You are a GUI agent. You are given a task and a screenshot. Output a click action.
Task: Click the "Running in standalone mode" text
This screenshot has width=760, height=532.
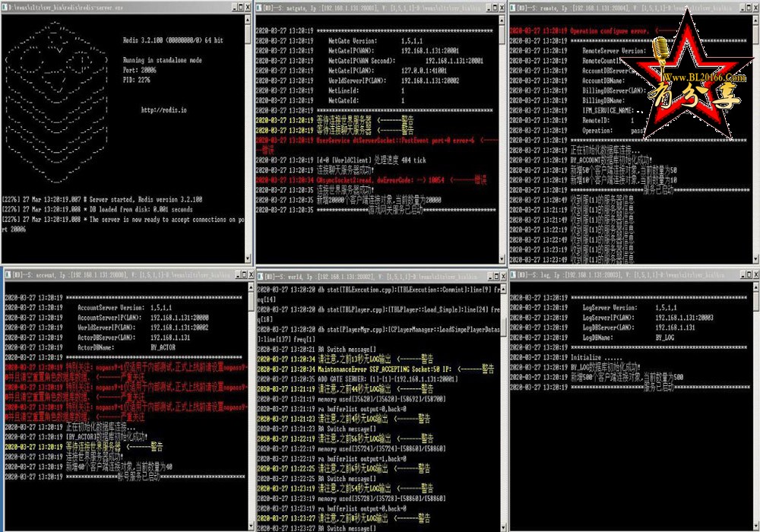coord(163,60)
